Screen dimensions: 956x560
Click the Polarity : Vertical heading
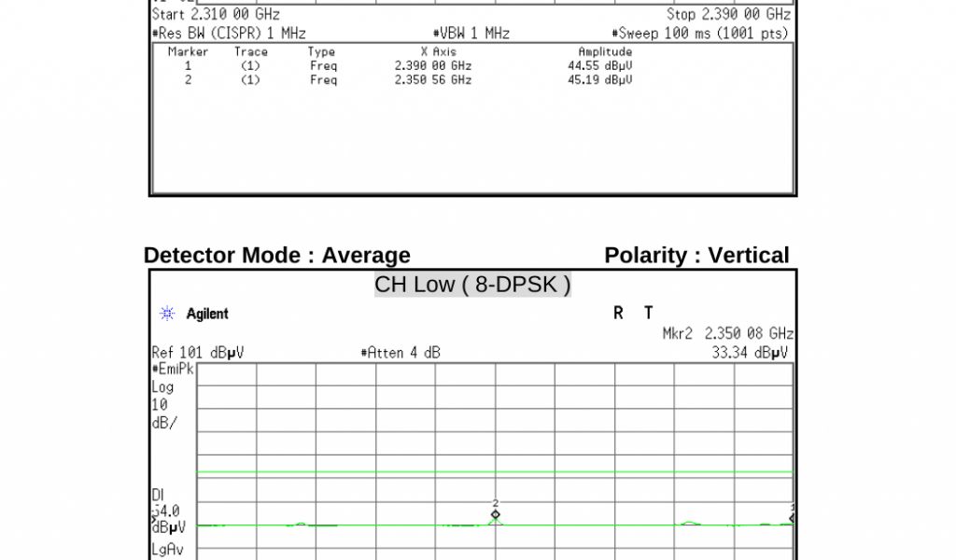pos(696,256)
